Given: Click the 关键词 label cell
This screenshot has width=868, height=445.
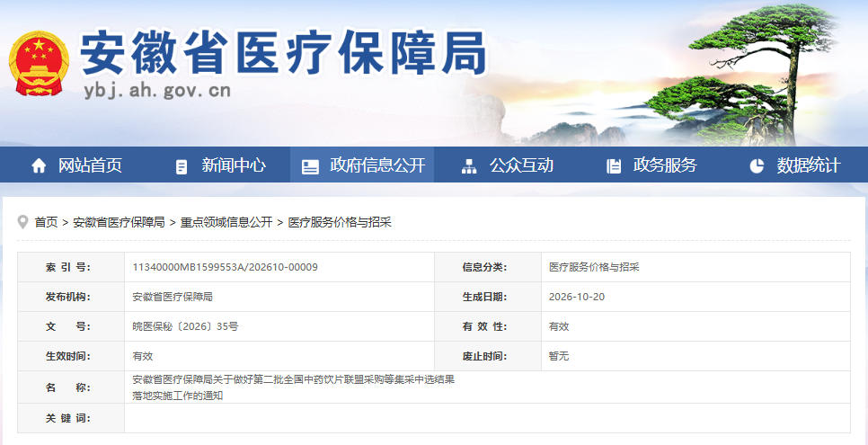Looking at the screenshot, I should [x=71, y=418].
